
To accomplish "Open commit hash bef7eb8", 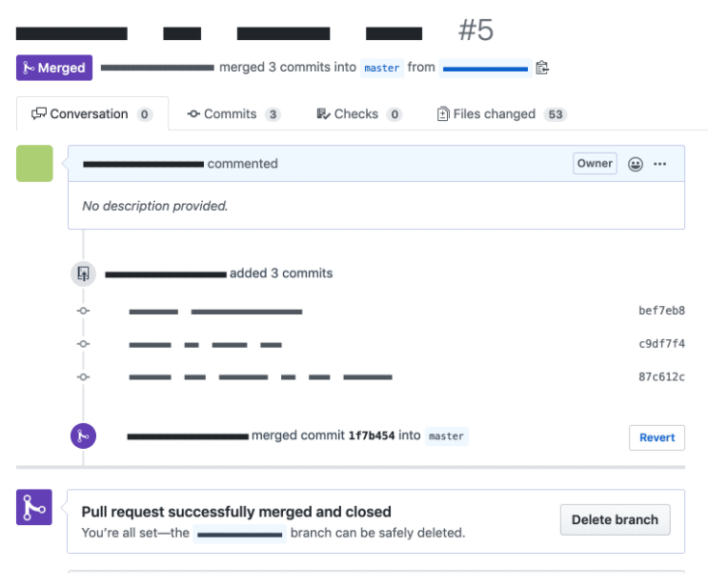I will coord(661,311).
